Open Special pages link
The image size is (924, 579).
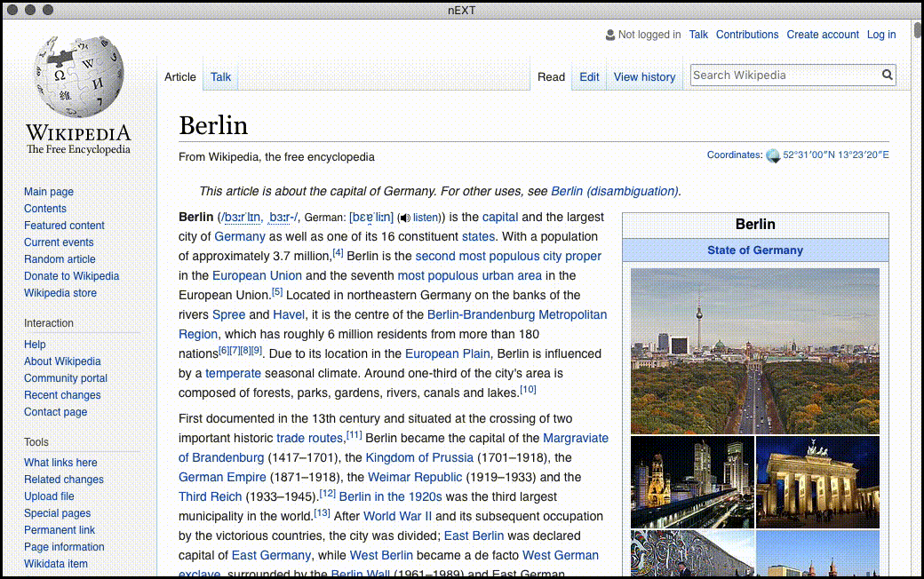(x=57, y=513)
